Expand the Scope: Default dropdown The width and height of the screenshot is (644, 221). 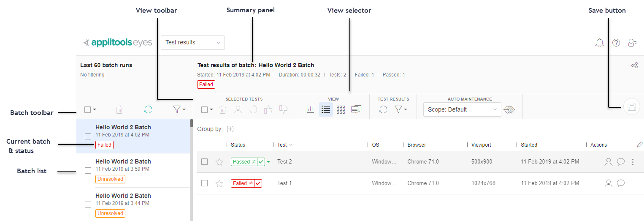coord(462,109)
